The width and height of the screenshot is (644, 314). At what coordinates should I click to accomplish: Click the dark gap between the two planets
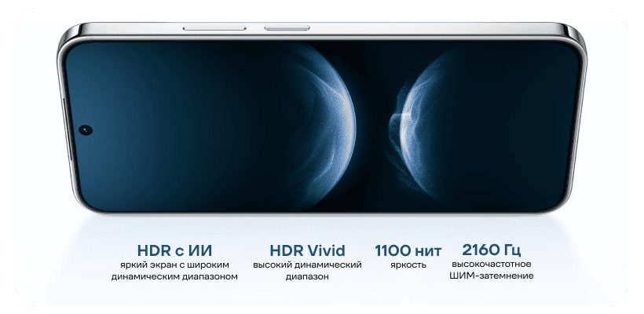(x=371, y=126)
